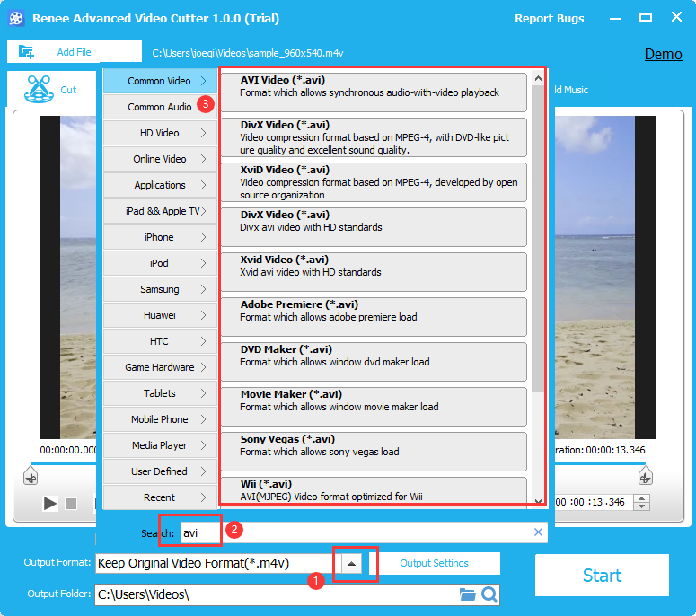Collapse the Output Format dropdown arrow
The width and height of the screenshot is (696, 616).
[353, 564]
